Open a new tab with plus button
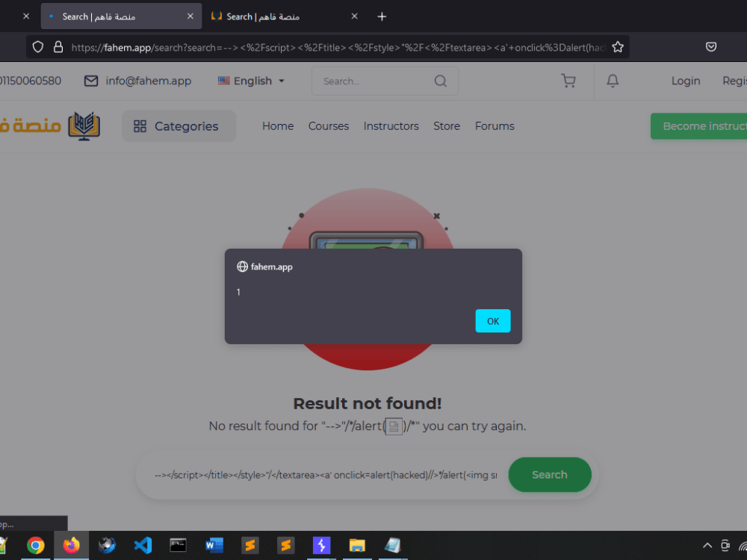The width and height of the screenshot is (747, 560). 382,16
